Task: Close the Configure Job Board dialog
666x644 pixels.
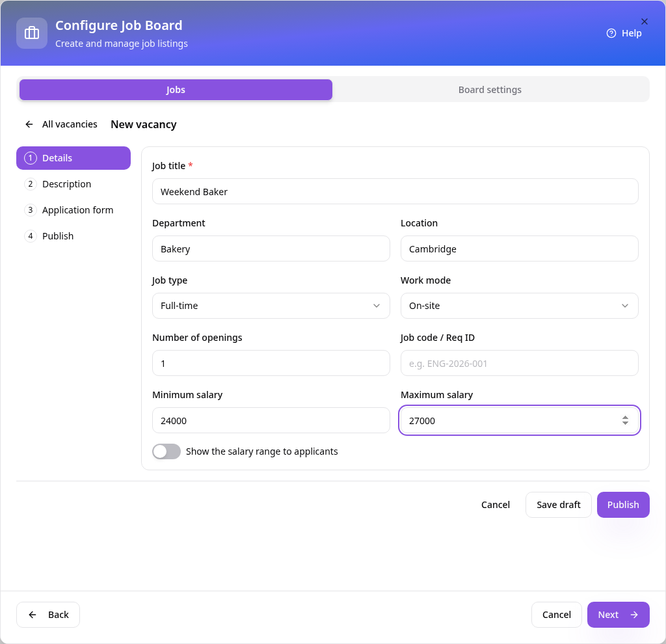Action: click(645, 21)
